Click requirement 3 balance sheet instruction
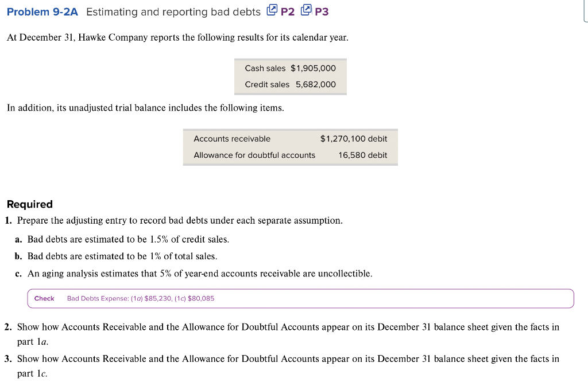This screenshot has height=386, width=588. coord(287,358)
